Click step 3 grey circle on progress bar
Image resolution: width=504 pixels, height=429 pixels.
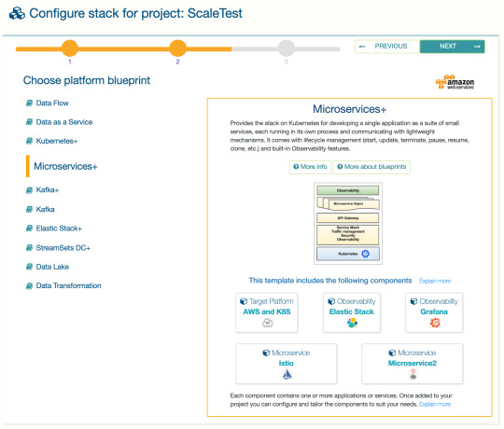pyautogui.click(x=287, y=48)
